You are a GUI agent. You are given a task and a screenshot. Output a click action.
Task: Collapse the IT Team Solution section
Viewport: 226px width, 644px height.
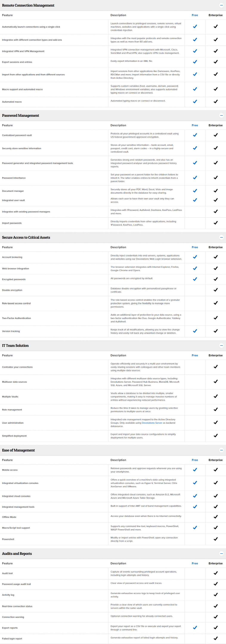(x=221, y=345)
